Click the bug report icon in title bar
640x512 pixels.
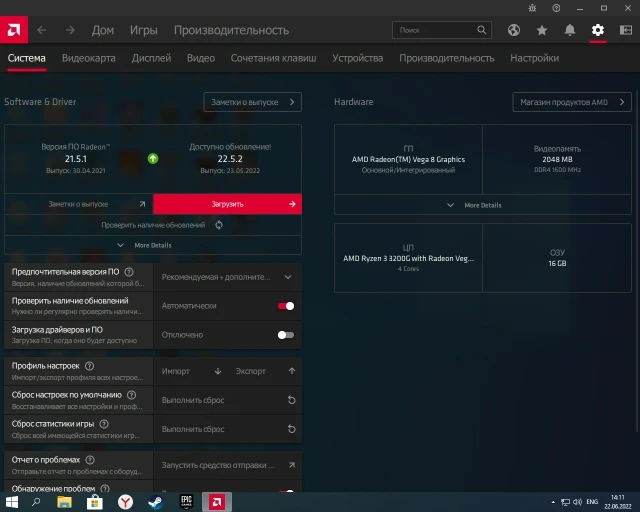(x=532, y=8)
